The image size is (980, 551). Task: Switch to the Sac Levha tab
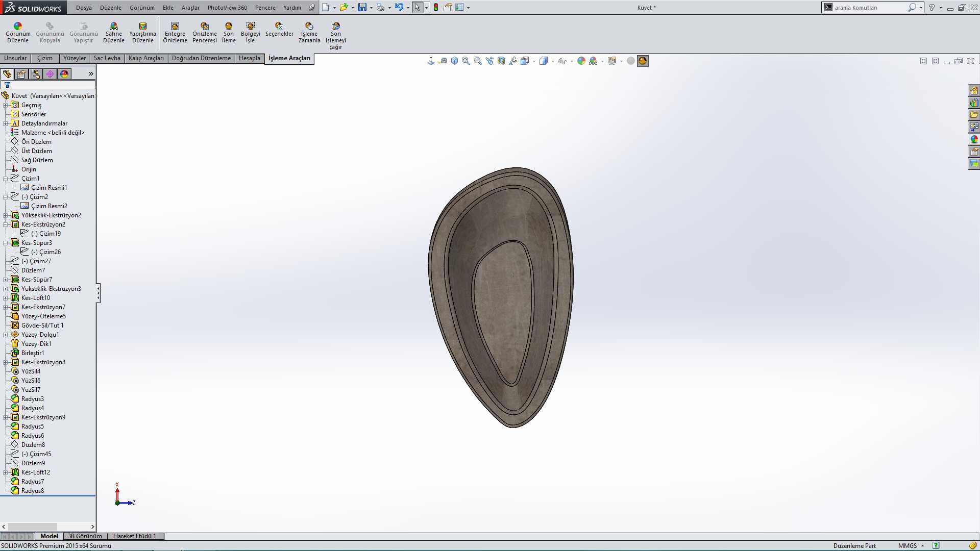pos(107,58)
